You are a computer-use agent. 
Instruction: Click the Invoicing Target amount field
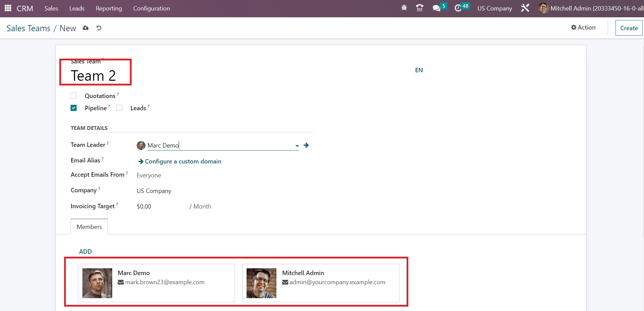point(159,207)
